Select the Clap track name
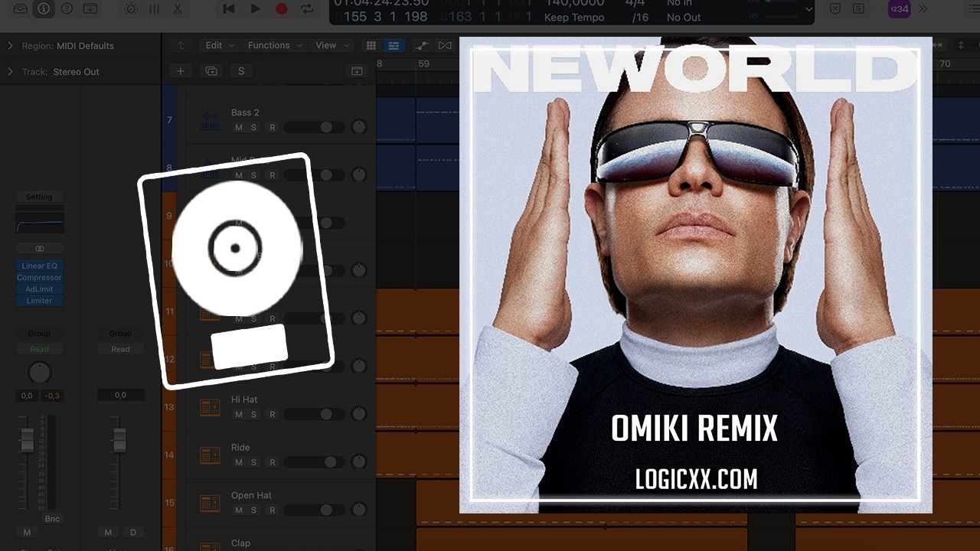Image resolution: width=980 pixels, height=551 pixels. click(x=240, y=543)
